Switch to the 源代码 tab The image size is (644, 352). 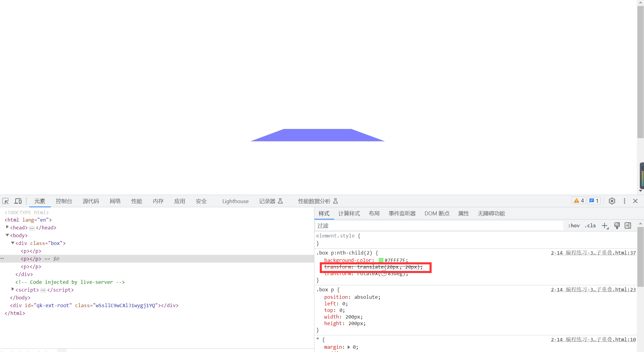point(91,201)
